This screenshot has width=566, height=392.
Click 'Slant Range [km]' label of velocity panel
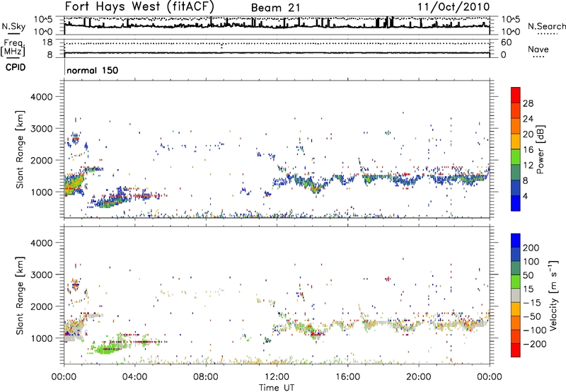point(20,295)
